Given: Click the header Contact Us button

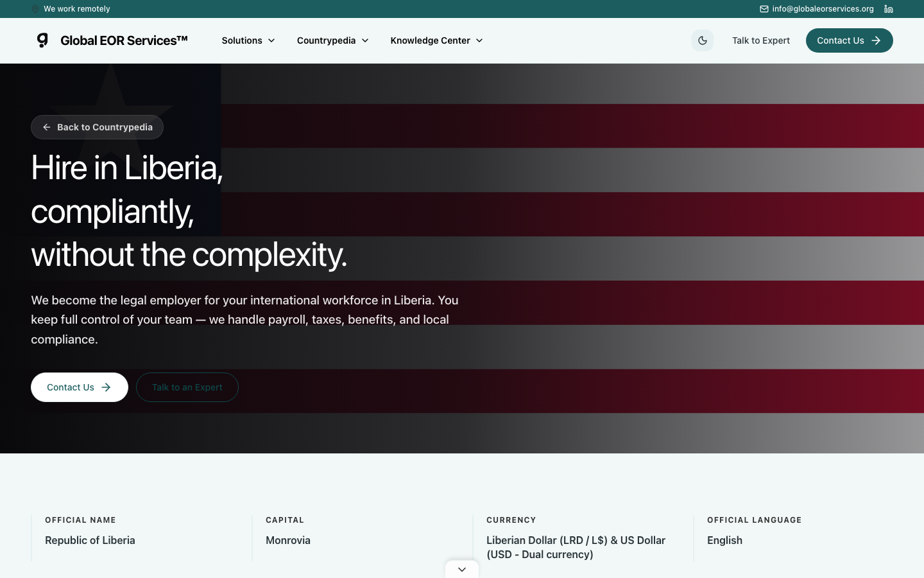Looking at the screenshot, I should click(849, 40).
